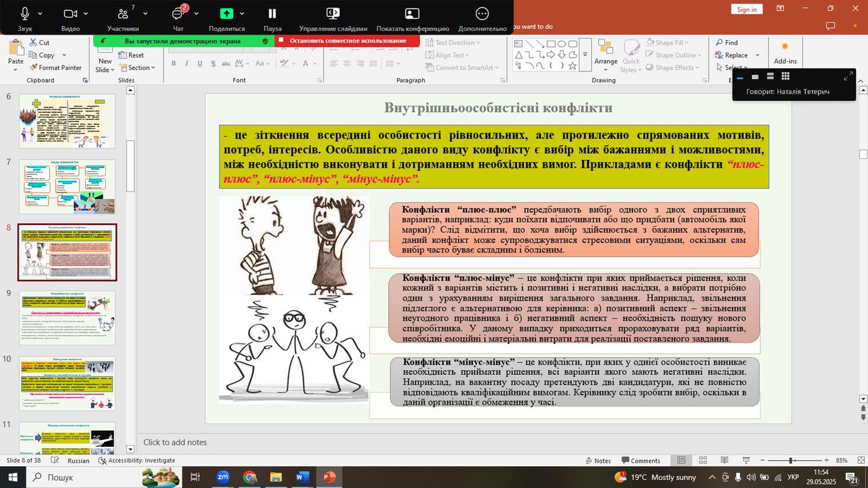868x488 pixels.
Task: Open the Arrange shapes menu
Action: pyautogui.click(x=606, y=55)
